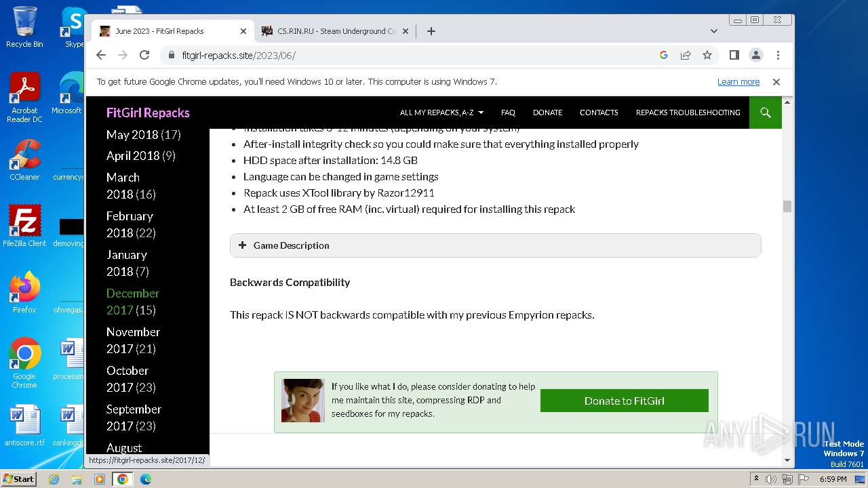Open the Google Chrome desktop icon

pyautogui.click(x=24, y=363)
